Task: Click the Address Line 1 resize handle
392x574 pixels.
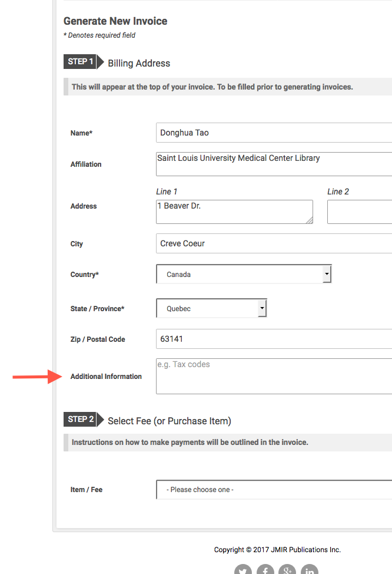Action: (x=309, y=220)
